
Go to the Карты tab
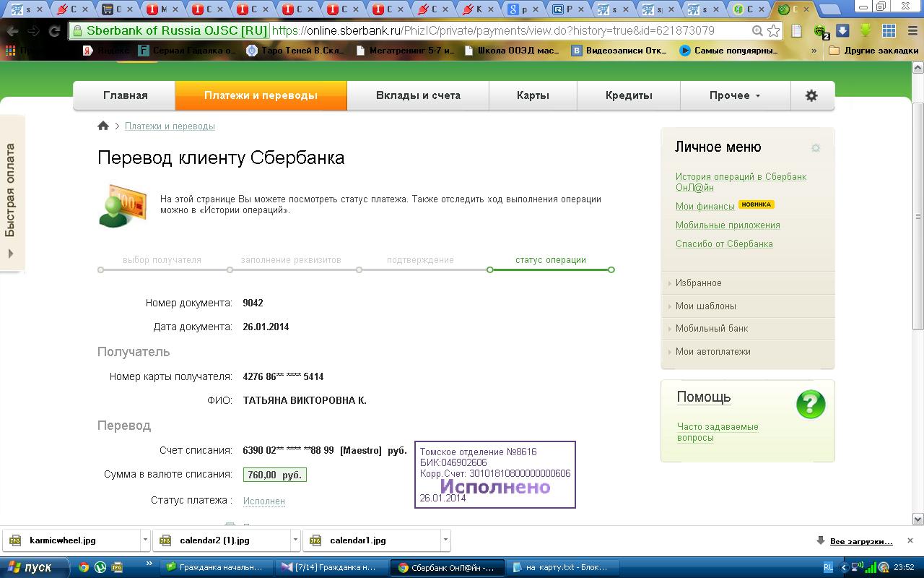pyautogui.click(x=533, y=95)
